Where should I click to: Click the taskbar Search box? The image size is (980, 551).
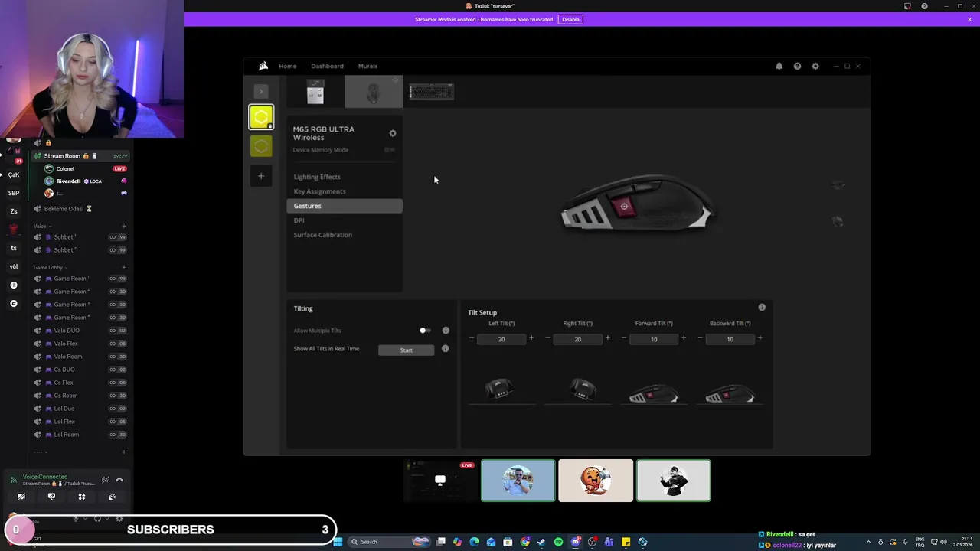point(389,542)
